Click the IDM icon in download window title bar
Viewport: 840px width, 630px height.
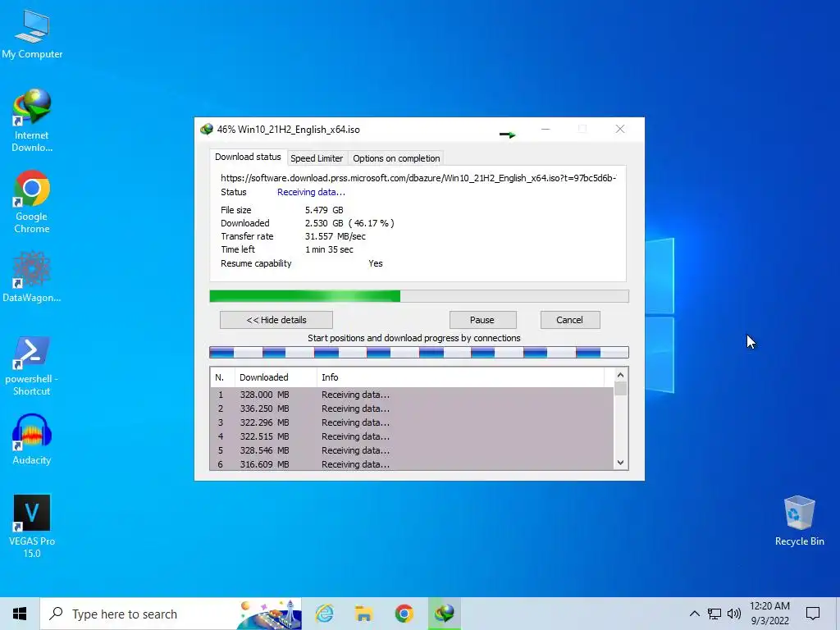point(206,129)
